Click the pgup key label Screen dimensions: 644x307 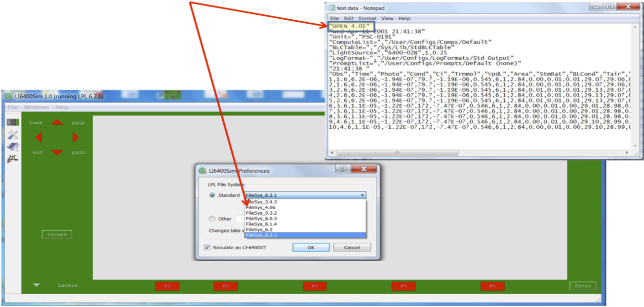(79, 122)
